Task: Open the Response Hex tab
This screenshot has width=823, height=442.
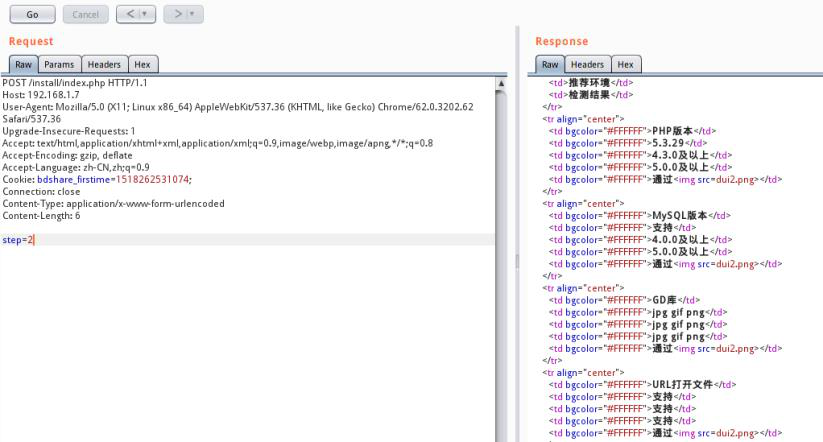Action: pyautogui.click(x=625, y=65)
